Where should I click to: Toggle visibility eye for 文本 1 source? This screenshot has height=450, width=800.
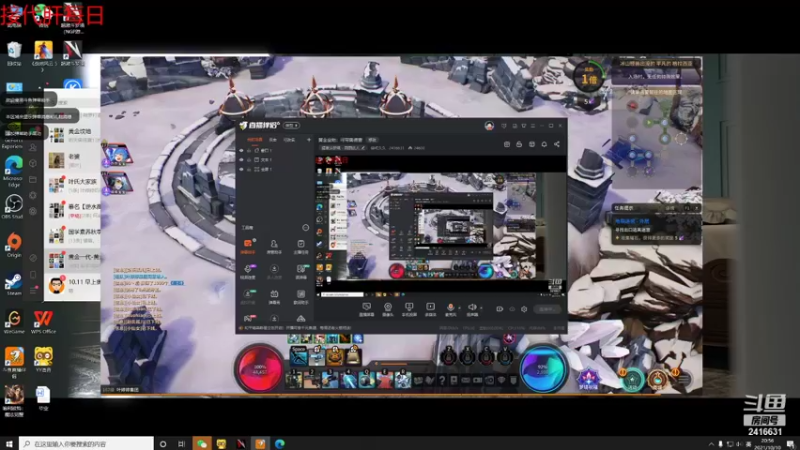(x=242, y=160)
